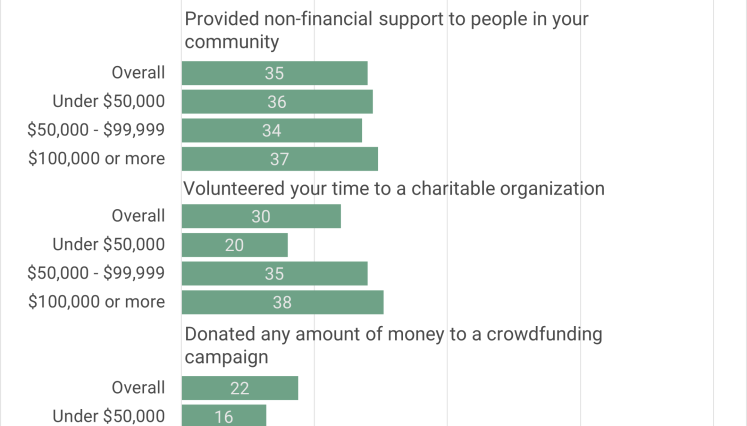The height and width of the screenshot is (426, 747).
Task: Click the Under $50,000 bar showing 20
Action: (234, 245)
